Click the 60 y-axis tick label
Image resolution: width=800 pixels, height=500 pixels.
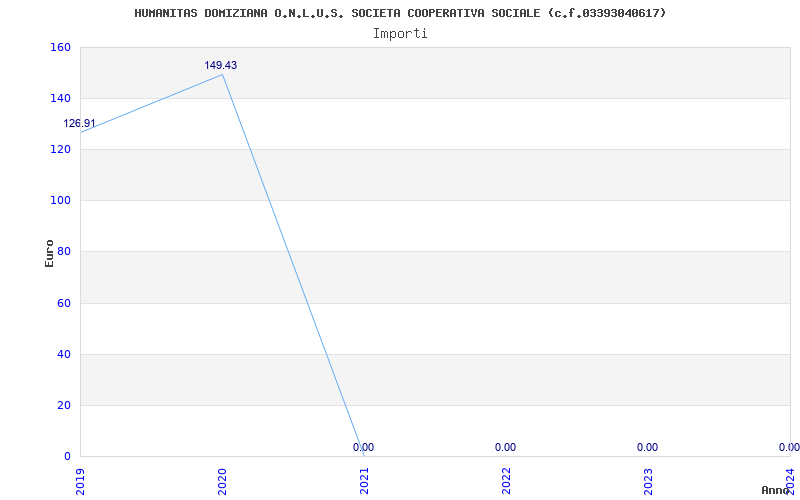[63, 303]
